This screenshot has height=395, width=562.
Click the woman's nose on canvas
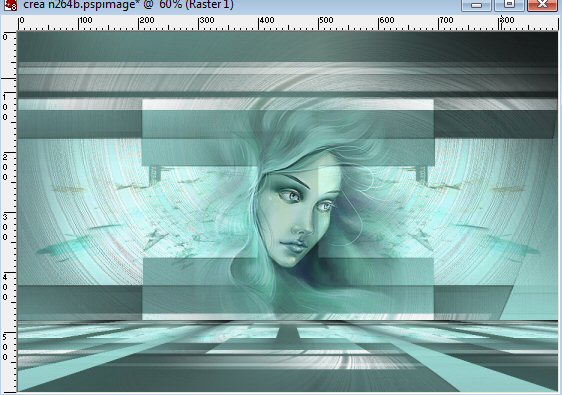pos(303,227)
